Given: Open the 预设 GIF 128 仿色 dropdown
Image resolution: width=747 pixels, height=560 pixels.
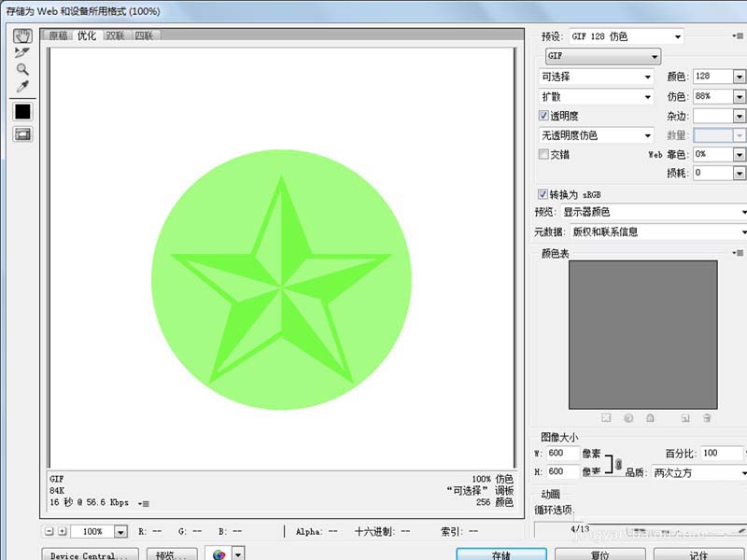Looking at the screenshot, I should (x=627, y=36).
